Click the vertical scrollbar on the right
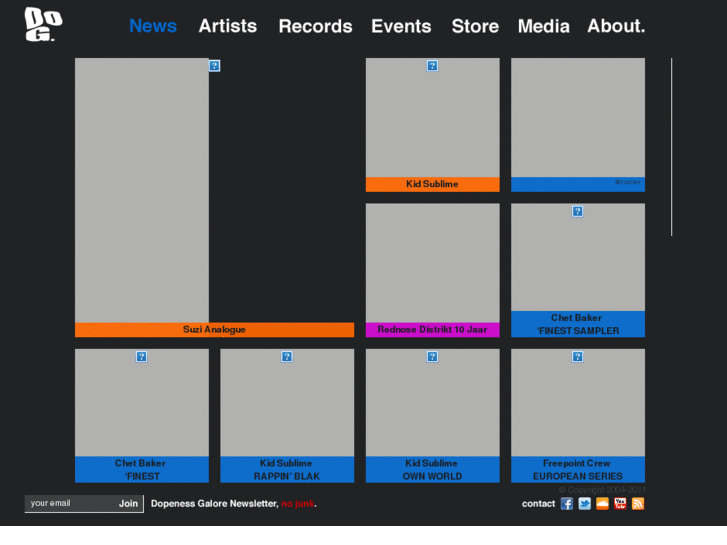Viewport: 727px width, 545px height. (671, 147)
